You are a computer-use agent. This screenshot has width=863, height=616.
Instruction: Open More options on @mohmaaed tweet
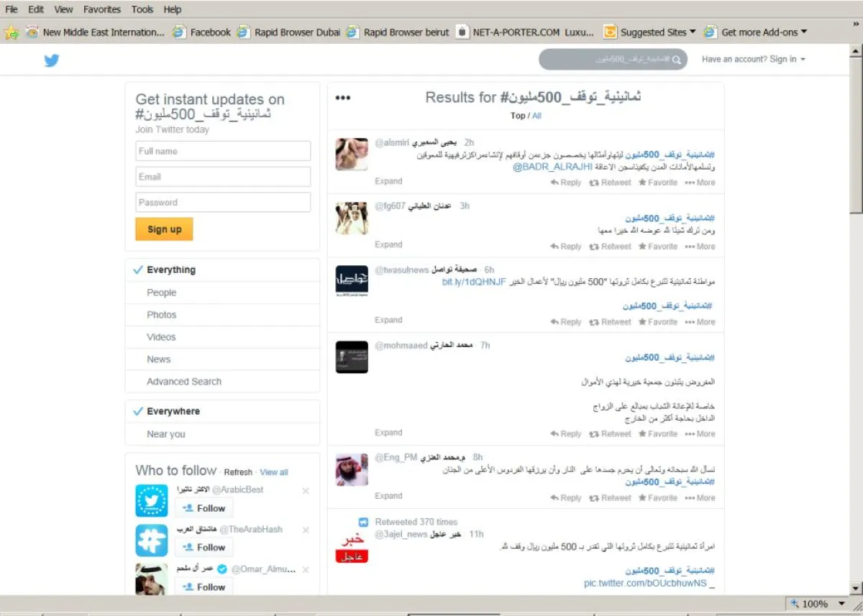coord(700,434)
